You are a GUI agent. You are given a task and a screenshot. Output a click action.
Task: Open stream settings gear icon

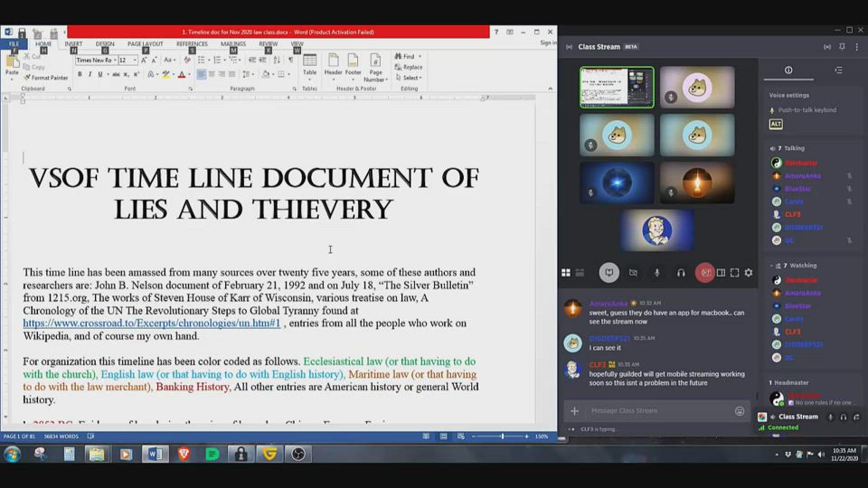(x=749, y=272)
